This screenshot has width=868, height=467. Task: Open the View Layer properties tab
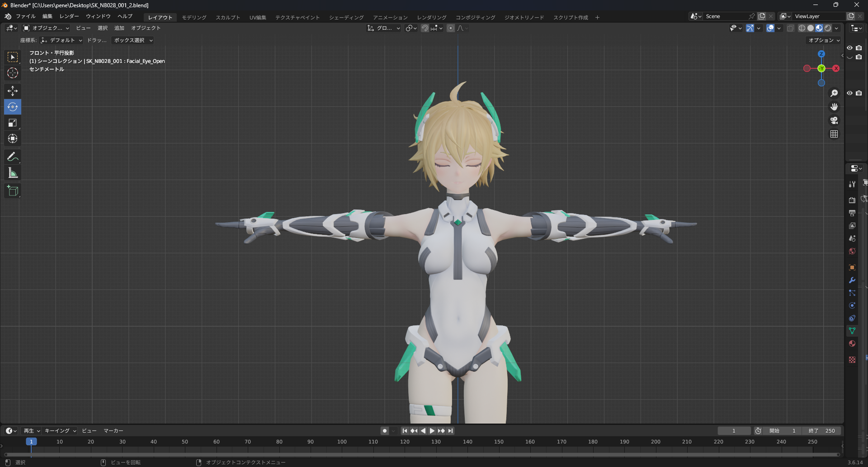pyautogui.click(x=852, y=225)
